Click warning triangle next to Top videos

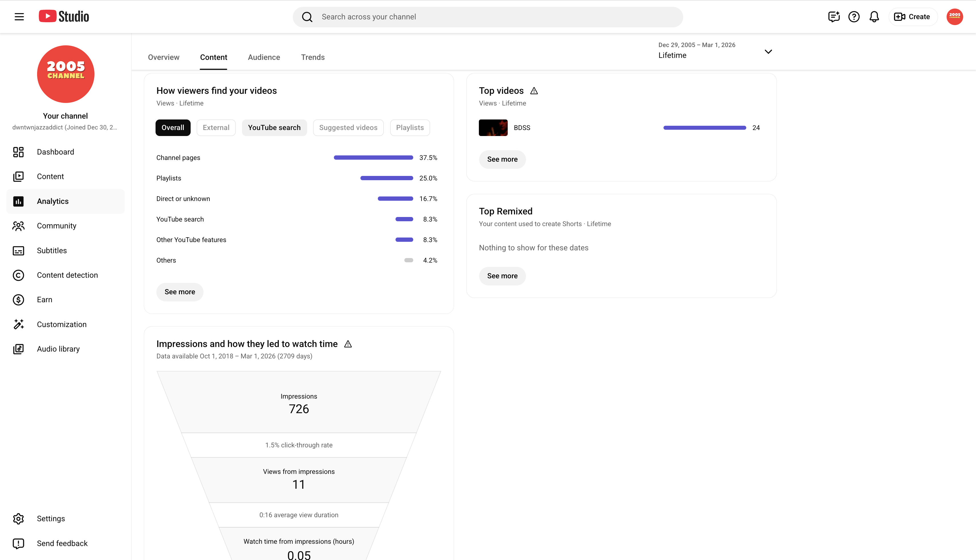pos(534,91)
